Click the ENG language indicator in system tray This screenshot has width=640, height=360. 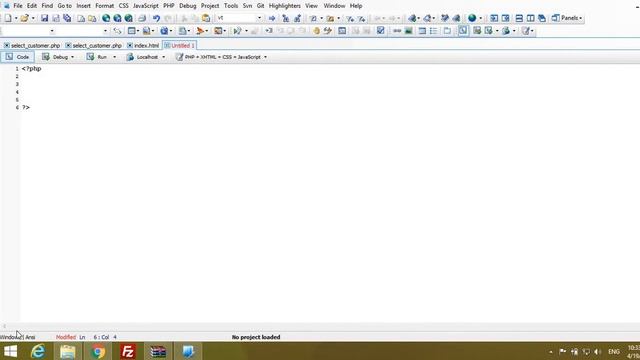tap(614, 351)
